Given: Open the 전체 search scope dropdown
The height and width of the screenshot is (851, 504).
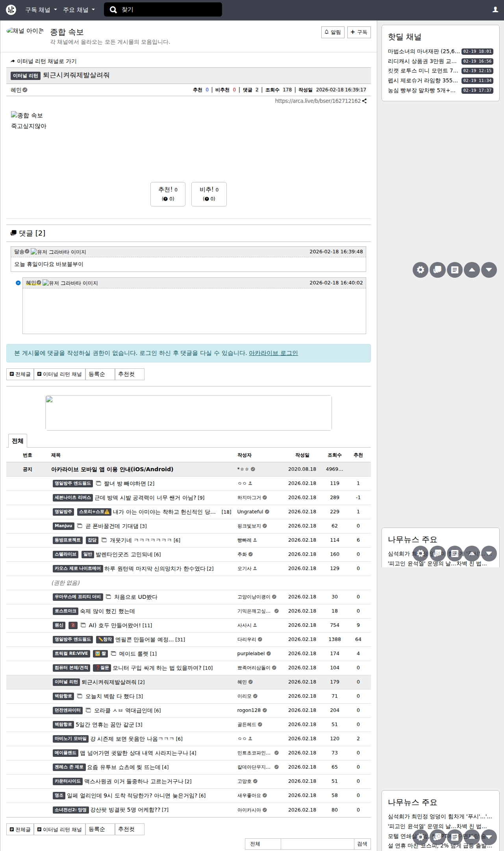Looking at the screenshot, I should (x=263, y=844).
